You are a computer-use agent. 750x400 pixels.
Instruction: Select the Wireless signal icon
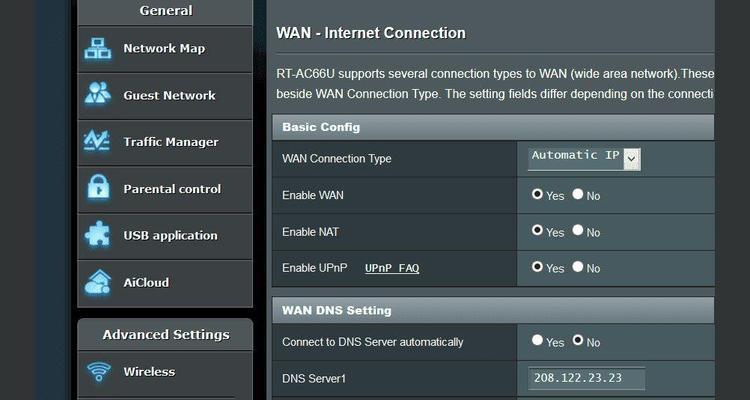pyautogui.click(x=99, y=372)
